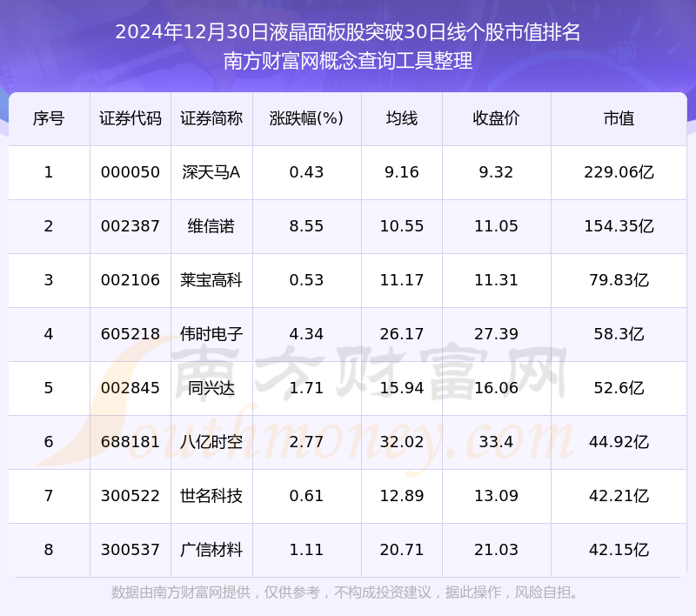696x616 pixels.
Task: Click the title line starting 2024年12月30日
Action: tap(348, 32)
